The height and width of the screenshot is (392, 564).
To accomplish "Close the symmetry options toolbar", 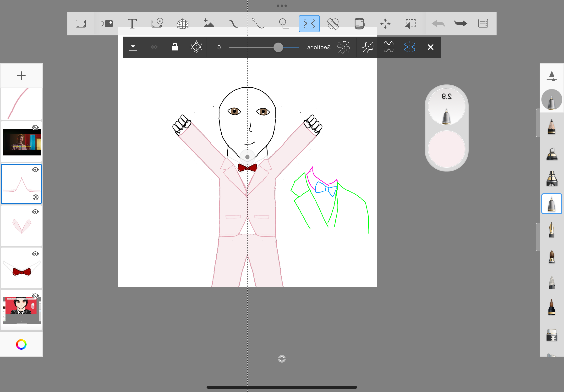I will click(x=430, y=47).
